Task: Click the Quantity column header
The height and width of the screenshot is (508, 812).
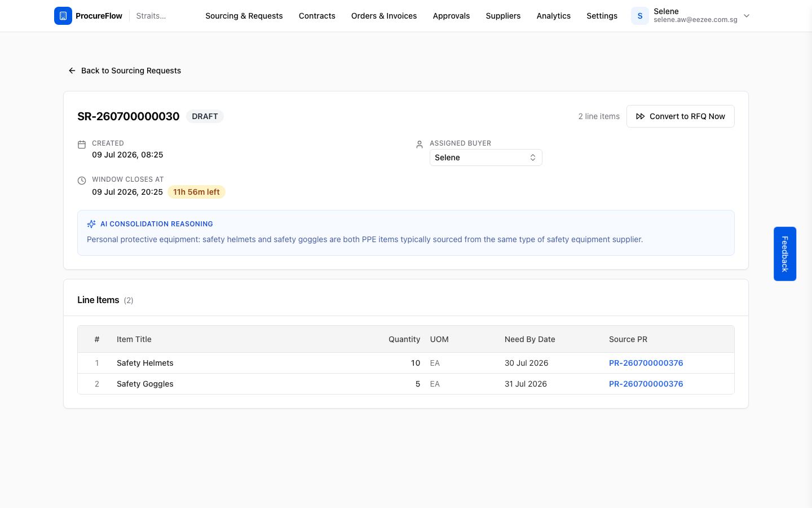Action: point(404,339)
